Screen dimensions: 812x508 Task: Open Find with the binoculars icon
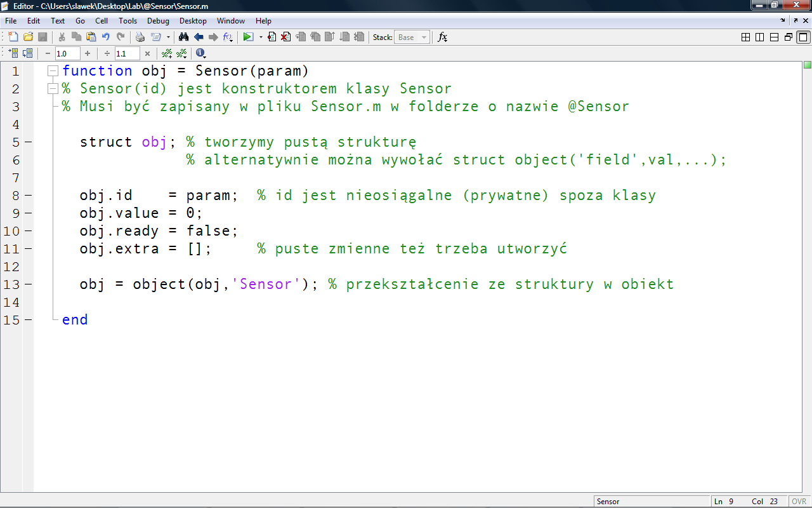pos(184,37)
